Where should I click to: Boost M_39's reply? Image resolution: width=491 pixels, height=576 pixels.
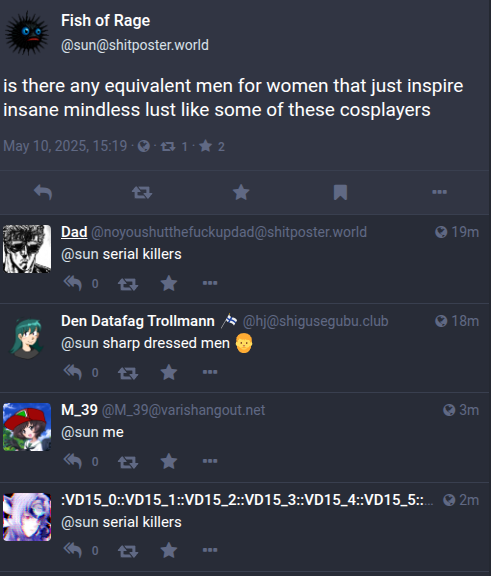click(x=128, y=462)
